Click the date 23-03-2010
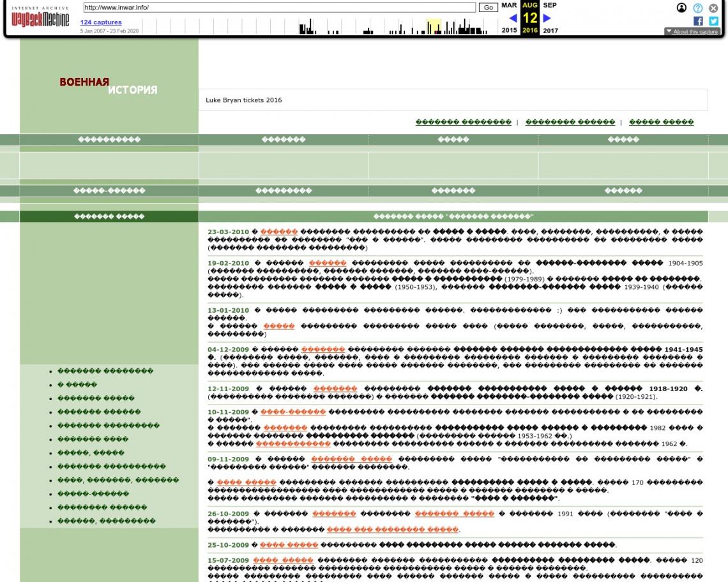Screen dimensions: 728x582 pyautogui.click(x=228, y=232)
